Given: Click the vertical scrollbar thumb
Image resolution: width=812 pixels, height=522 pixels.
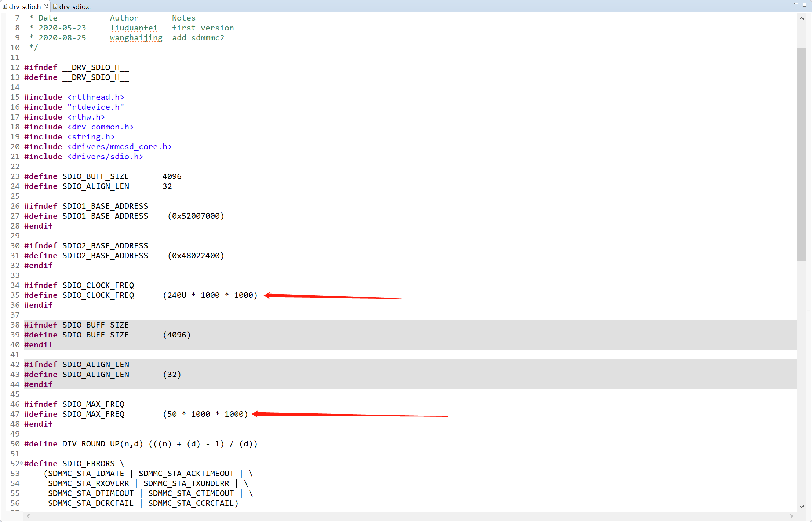Looking at the screenshot, I should pyautogui.click(x=801, y=154).
